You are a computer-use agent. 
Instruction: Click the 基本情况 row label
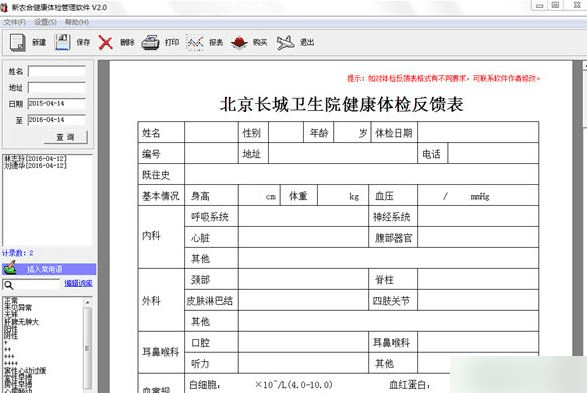click(x=161, y=196)
